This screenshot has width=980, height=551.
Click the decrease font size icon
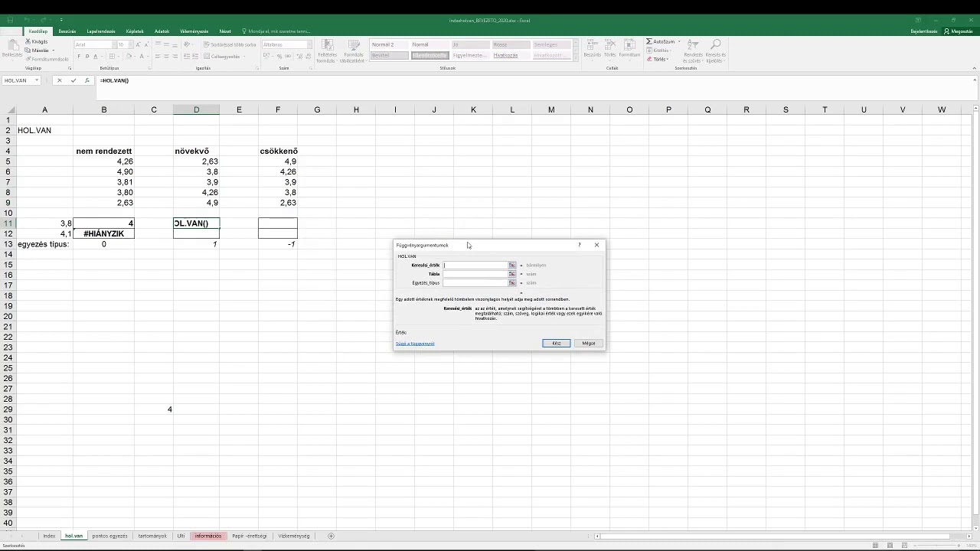(146, 45)
